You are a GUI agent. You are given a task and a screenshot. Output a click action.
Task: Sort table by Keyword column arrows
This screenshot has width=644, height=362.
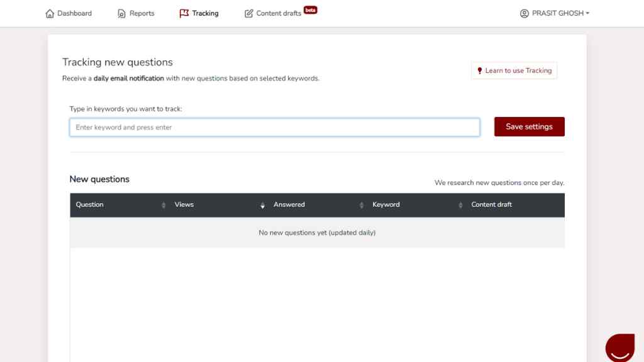[x=460, y=205]
